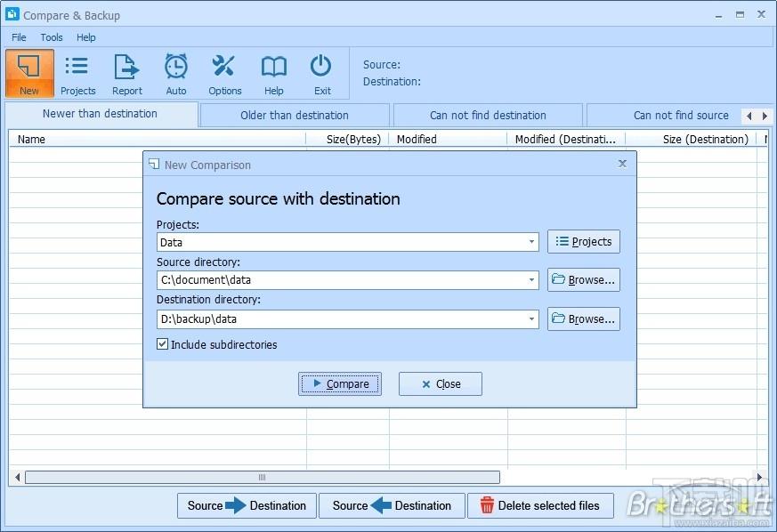Sort by Size (Destination) column header
Viewport: 777px width, 532px height.
click(691, 139)
